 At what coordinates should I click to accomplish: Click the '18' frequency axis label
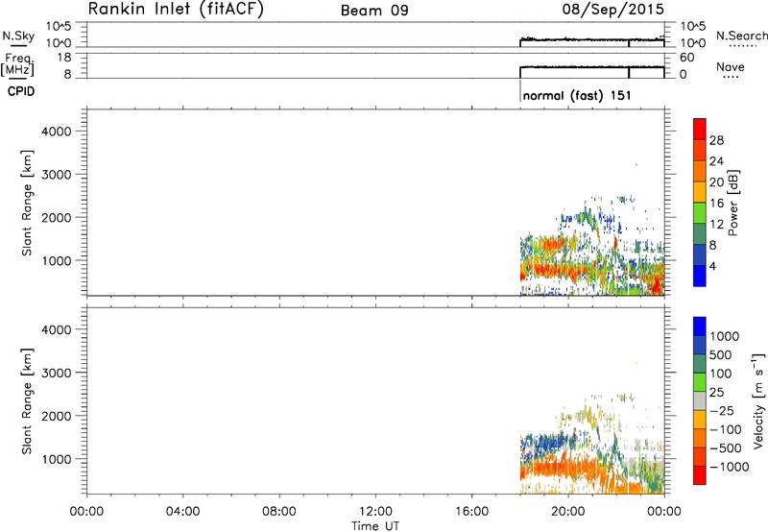[x=64, y=58]
